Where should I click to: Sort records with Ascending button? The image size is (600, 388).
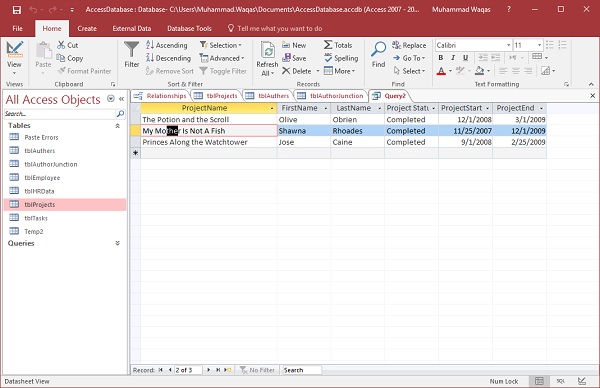point(167,45)
